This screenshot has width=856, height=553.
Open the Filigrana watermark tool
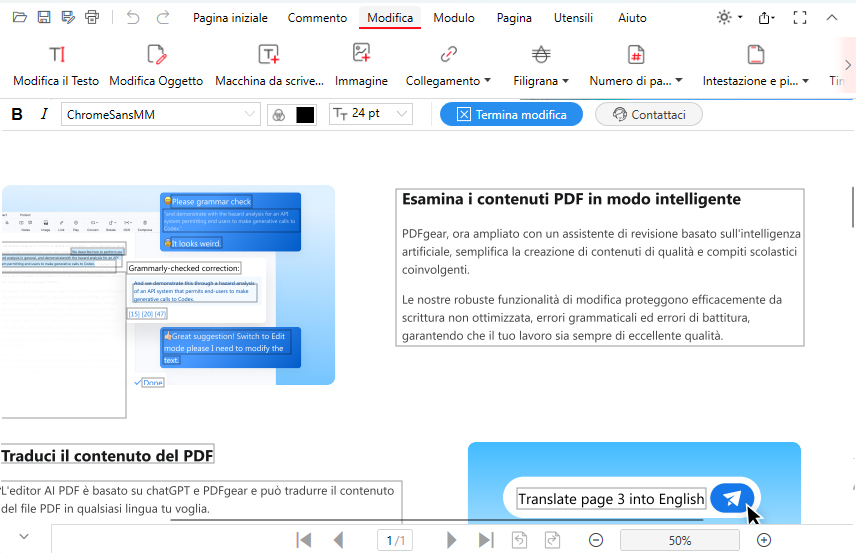click(540, 67)
